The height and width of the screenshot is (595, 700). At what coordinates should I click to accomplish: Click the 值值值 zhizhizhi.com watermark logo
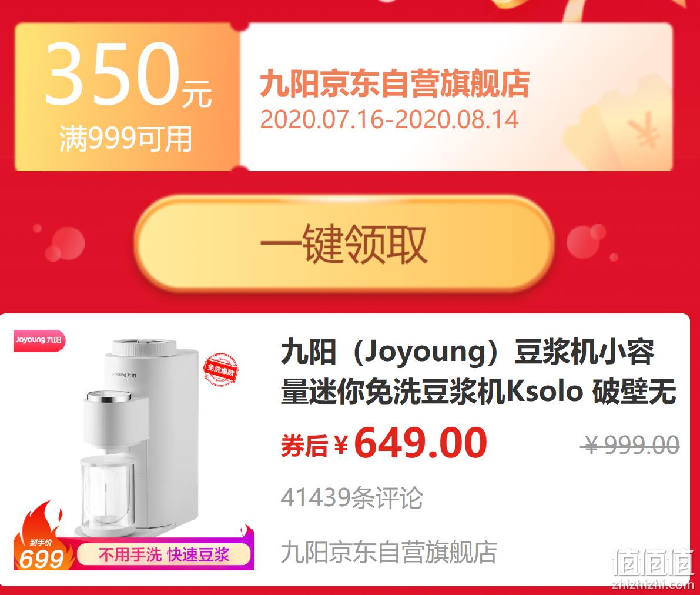tap(652, 568)
